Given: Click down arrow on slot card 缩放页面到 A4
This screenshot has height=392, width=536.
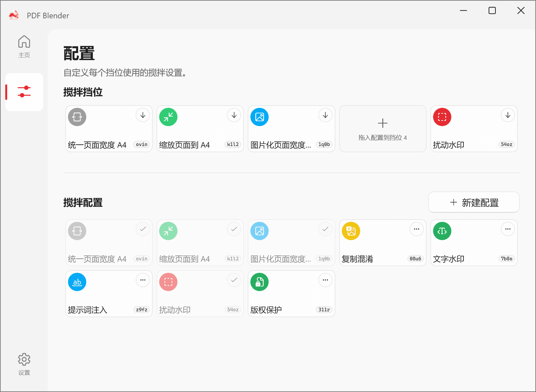Looking at the screenshot, I should [234, 115].
